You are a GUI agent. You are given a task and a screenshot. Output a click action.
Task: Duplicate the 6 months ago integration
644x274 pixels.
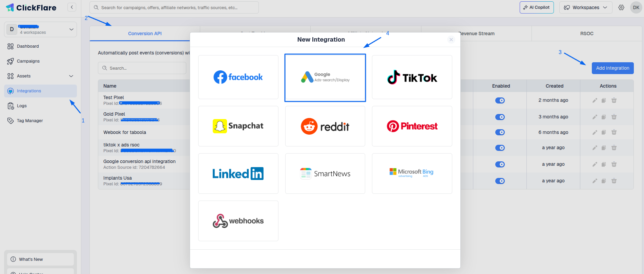click(604, 132)
